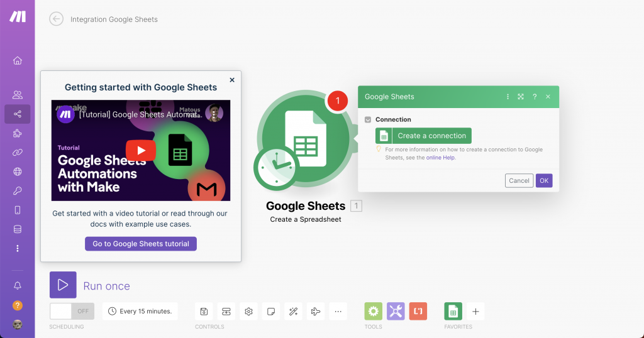Open Scenario settings gear icon
The width and height of the screenshot is (644, 338).
point(248,312)
